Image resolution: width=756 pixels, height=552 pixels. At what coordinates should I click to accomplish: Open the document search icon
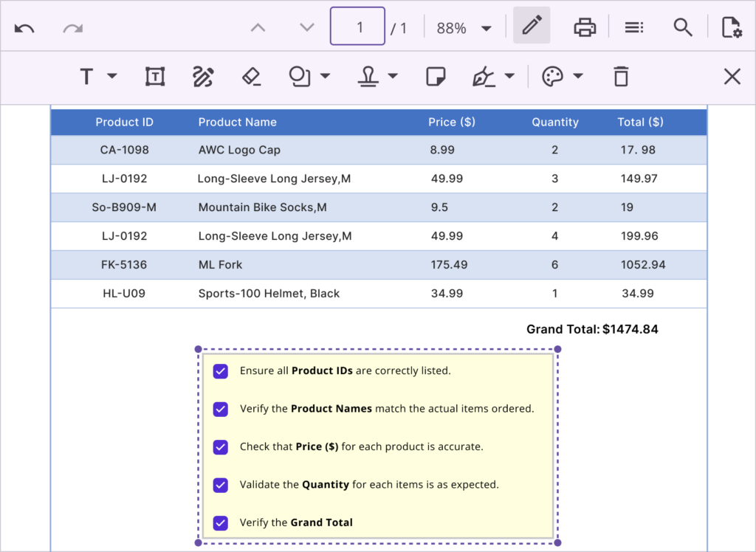pyautogui.click(x=683, y=27)
